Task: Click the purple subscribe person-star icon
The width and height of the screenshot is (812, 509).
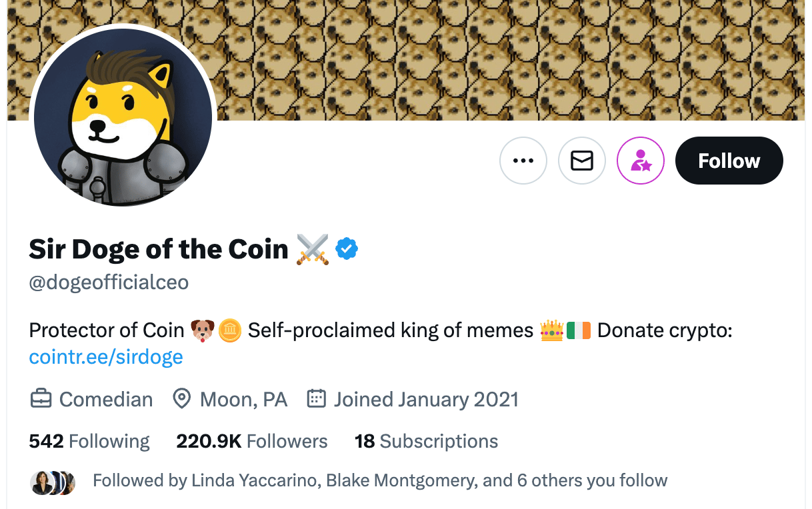Action: [641, 161]
